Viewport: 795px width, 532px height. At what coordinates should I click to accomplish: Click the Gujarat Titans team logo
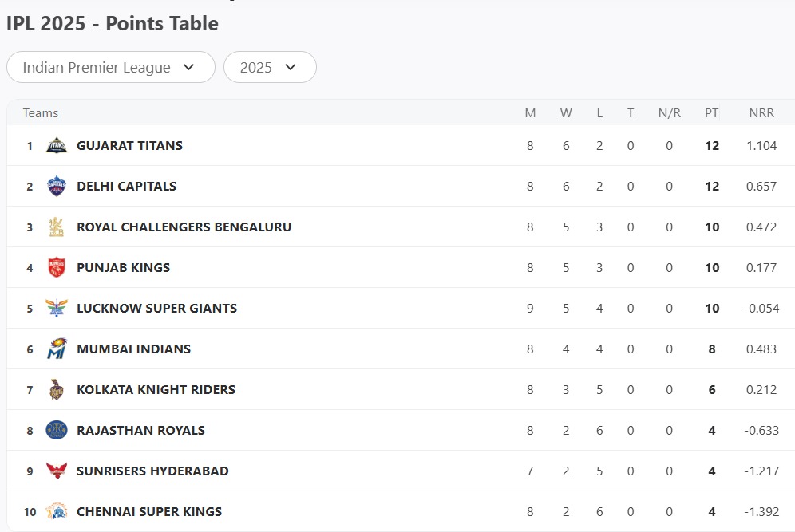tap(57, 145)
